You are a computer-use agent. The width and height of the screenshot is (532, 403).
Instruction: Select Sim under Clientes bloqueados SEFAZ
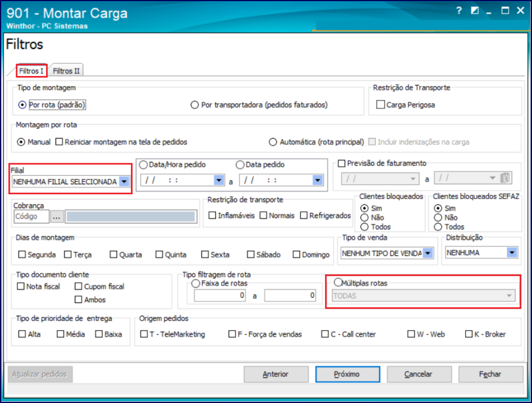(x=438, y=208)
